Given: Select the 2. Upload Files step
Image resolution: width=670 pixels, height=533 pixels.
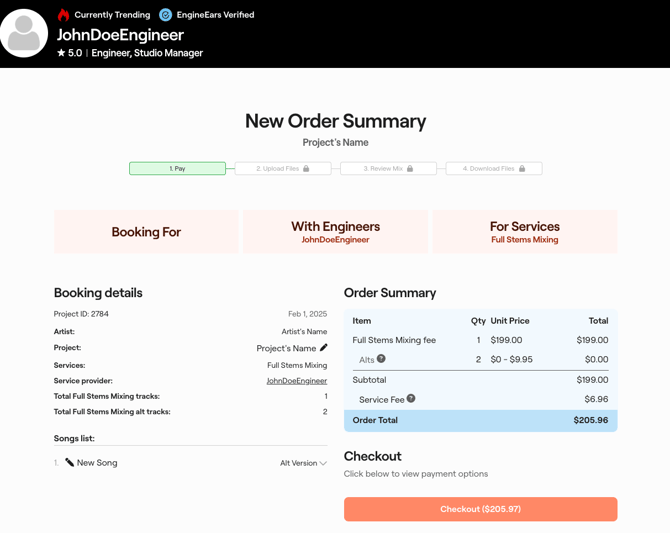Looking at the screenshot, I should (x=282, y=169).
